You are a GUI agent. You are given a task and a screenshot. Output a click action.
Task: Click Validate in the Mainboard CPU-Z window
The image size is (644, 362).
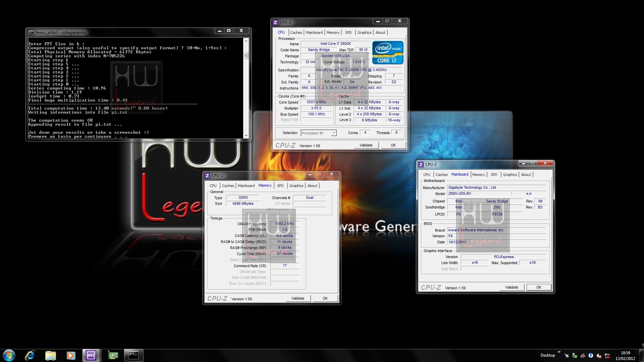512,287
